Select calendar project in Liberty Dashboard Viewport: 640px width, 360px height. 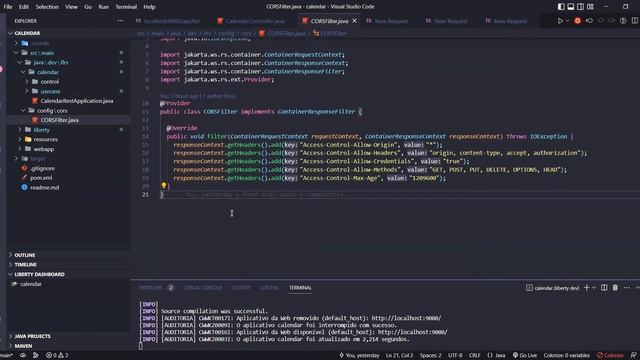click(31, 284)
